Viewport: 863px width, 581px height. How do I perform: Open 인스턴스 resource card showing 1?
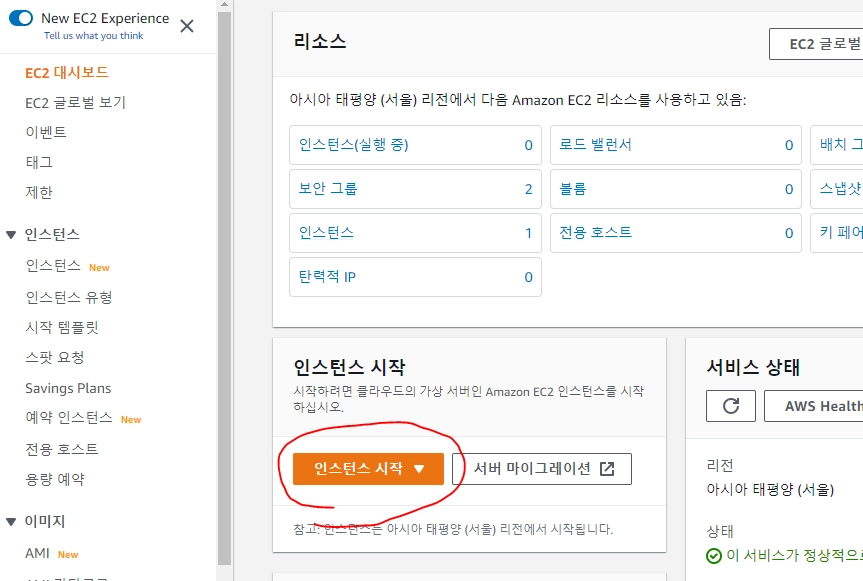(416, 233)
